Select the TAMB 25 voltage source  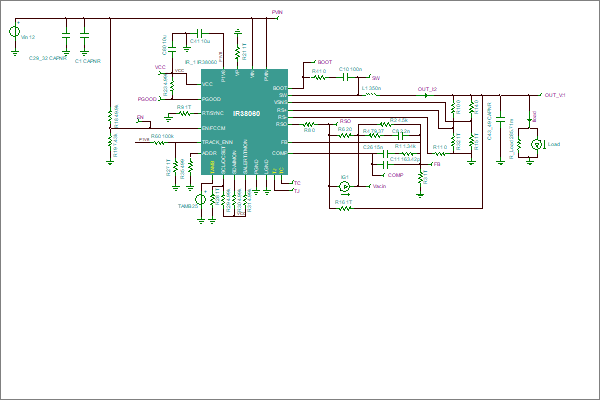coord(201,199)
